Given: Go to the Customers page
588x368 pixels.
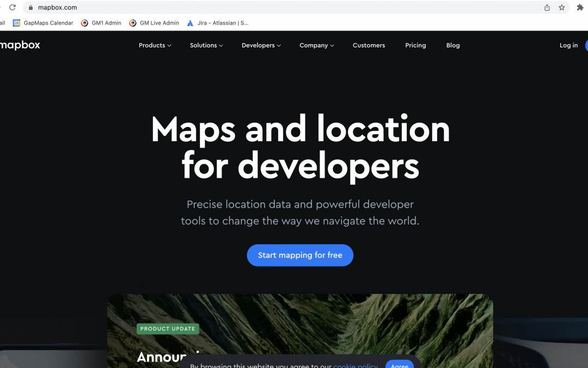Looking at the screenshot, I should click(x=369, y=45).
